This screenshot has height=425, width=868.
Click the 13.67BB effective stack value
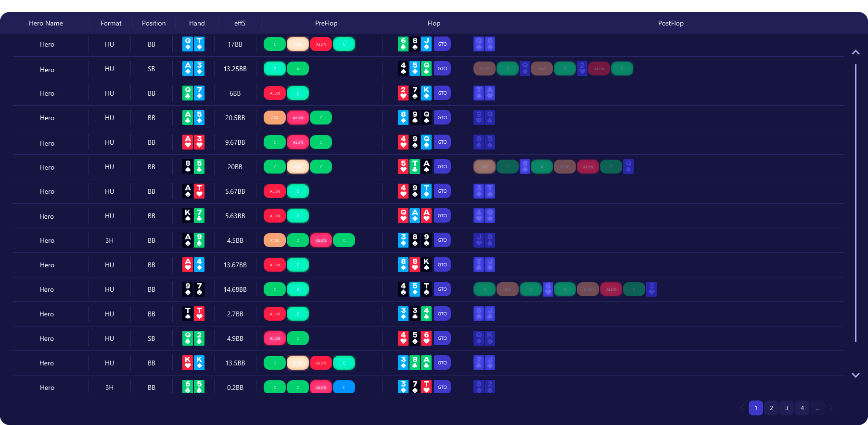click(235, 265)
